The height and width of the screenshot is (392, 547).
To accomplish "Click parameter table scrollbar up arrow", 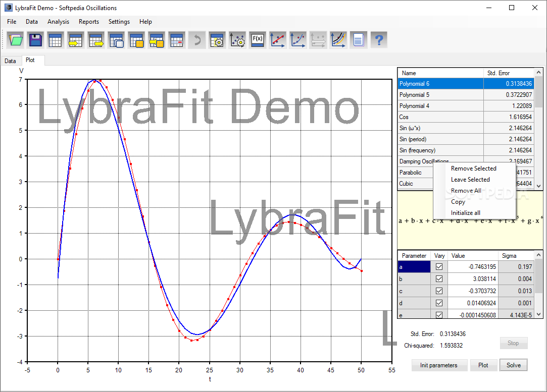I will tap(538, 255).
